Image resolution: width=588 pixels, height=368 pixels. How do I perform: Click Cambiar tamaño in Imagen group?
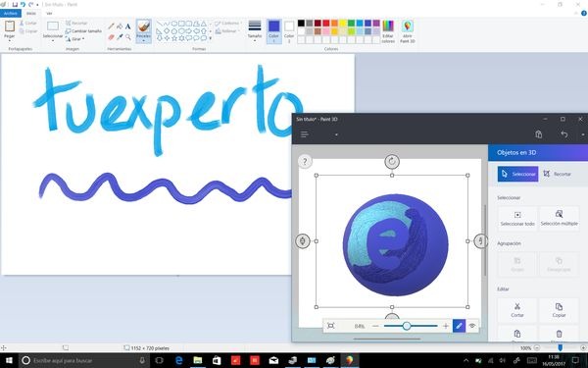coord(83,31)
